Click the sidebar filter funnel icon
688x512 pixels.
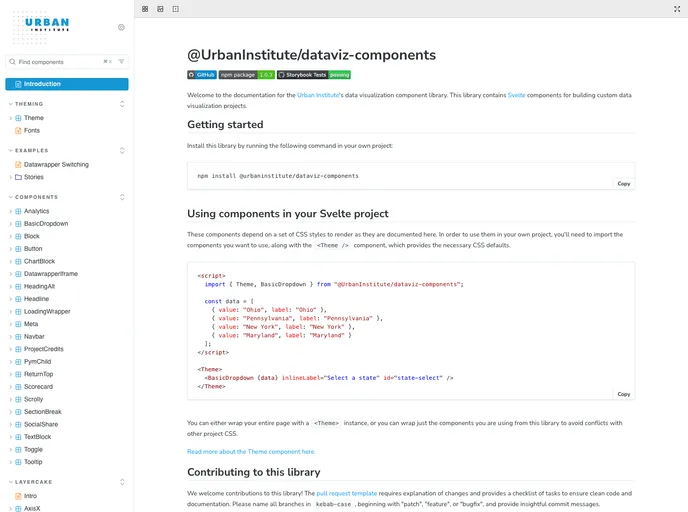122,61
